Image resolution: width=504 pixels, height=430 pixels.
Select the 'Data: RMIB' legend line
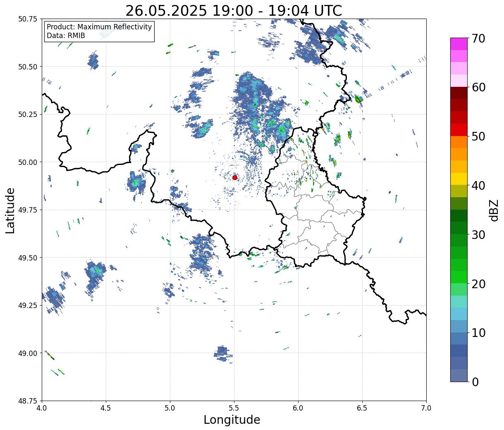(x=66, y=36)
